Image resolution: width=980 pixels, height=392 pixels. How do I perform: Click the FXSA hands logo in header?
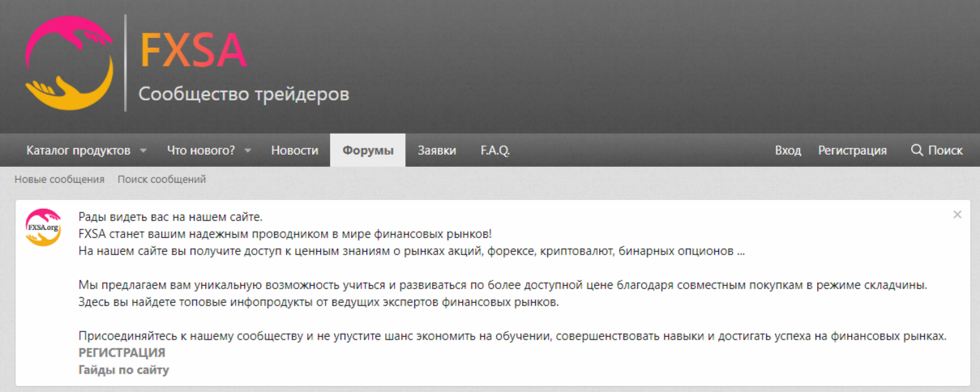point(69,64)
